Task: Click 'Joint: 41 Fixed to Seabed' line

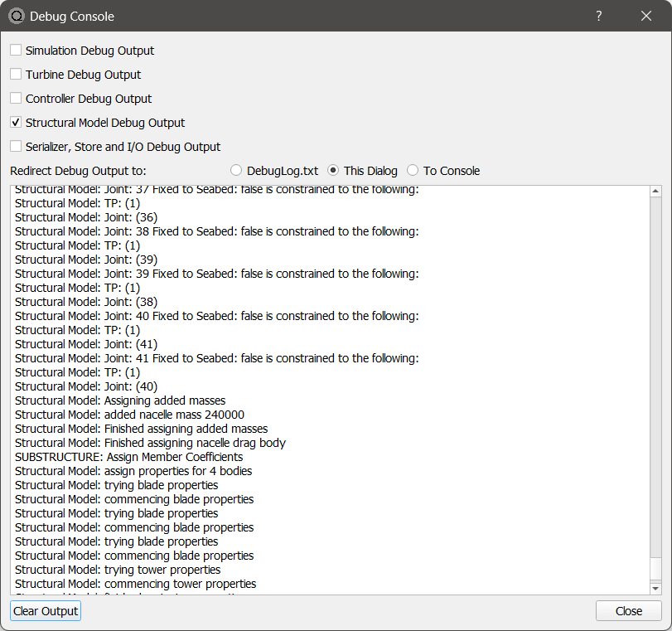Action: 217,358
